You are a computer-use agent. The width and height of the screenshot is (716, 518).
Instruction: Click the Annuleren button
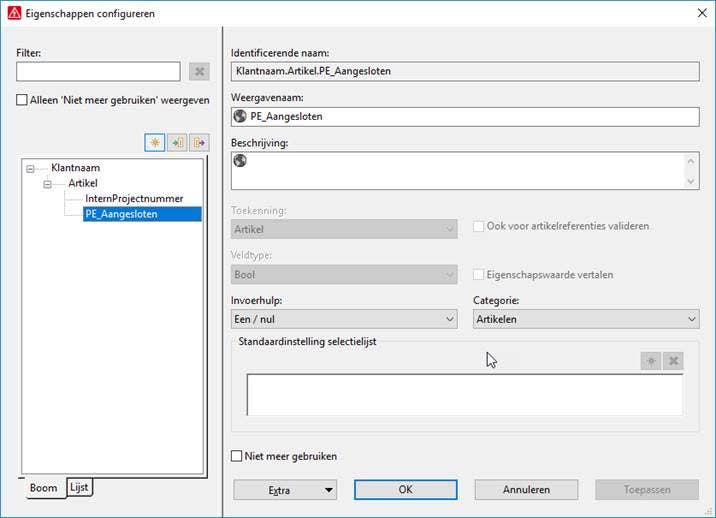coord(525,490)
